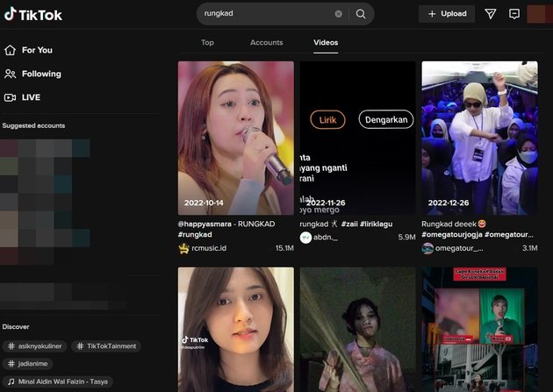Open video with TikTok watermark portrait

point(235,330)
